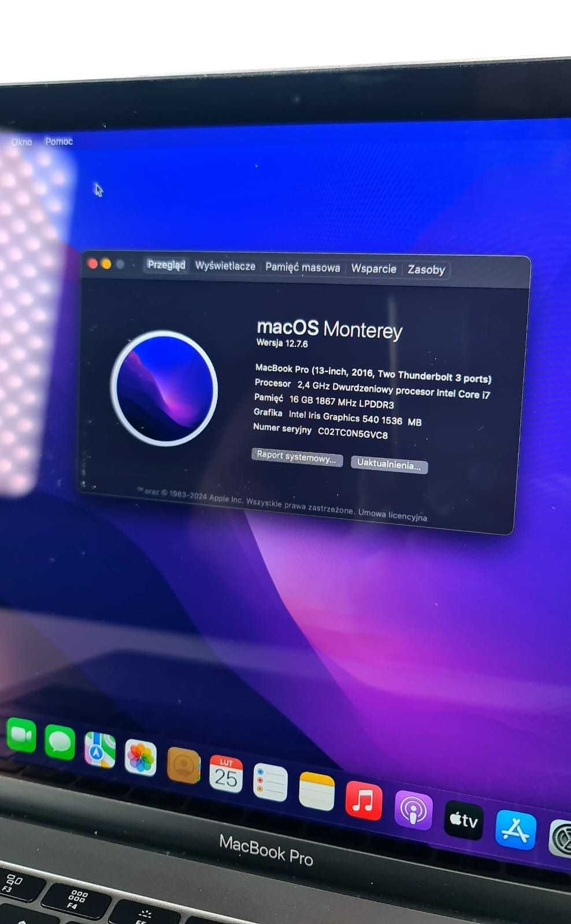Open the Wyświetlacze tab
The image size is (571, 924).
point(225,266)
